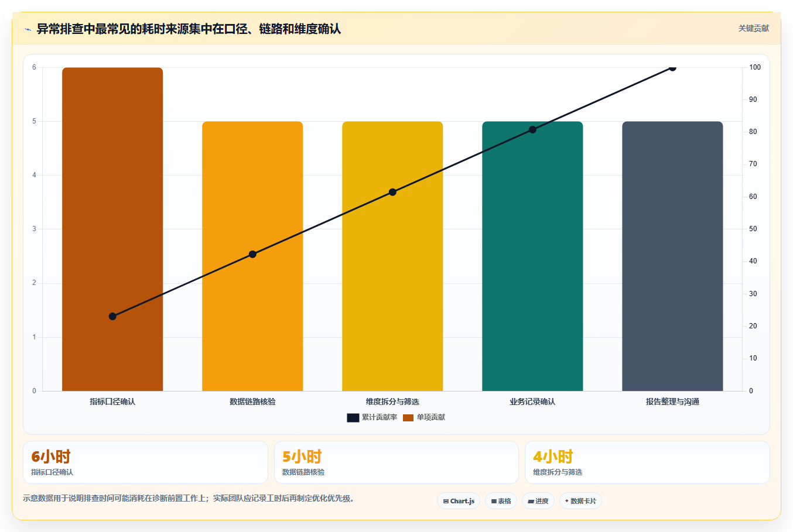Click the right axis value 100
Viewport: 793px width, 532px height.
(x=755, y=67)
